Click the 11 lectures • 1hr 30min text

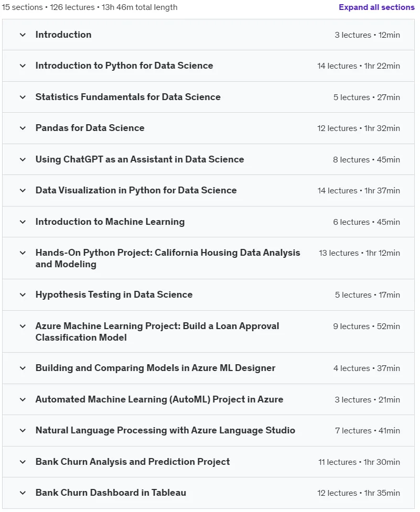[x=359, y=462]
